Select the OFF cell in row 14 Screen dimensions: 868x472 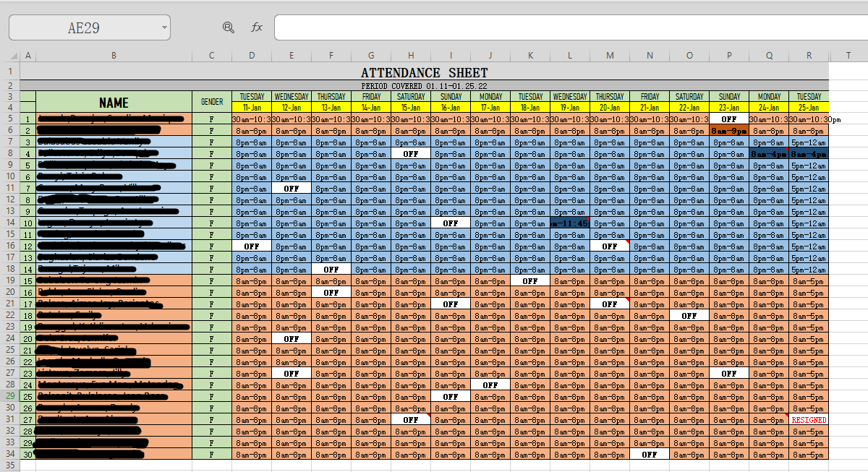[x=451, y=223]
